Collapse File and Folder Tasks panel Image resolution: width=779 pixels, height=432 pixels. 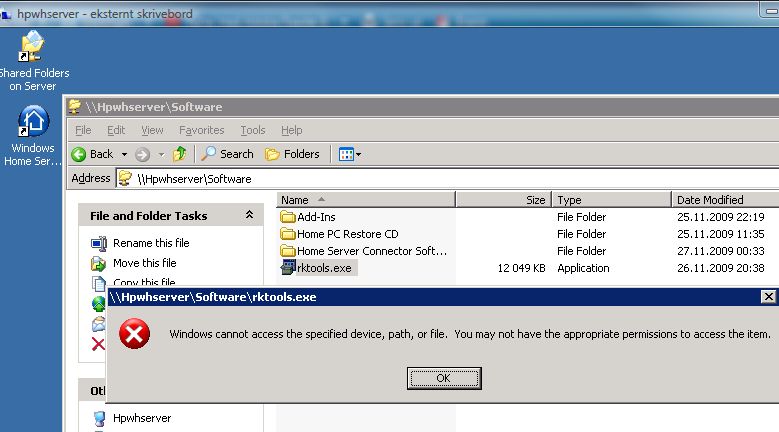click(249, 215)
